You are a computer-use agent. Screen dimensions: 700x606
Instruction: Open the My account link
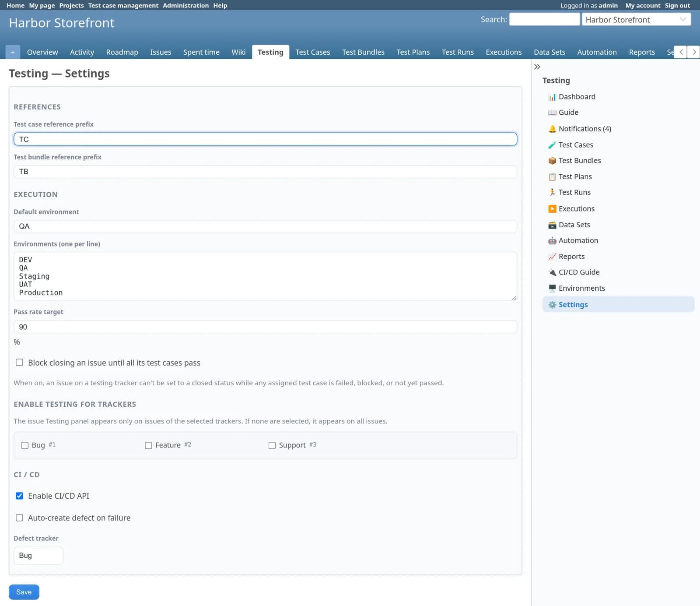pos(643,6)
